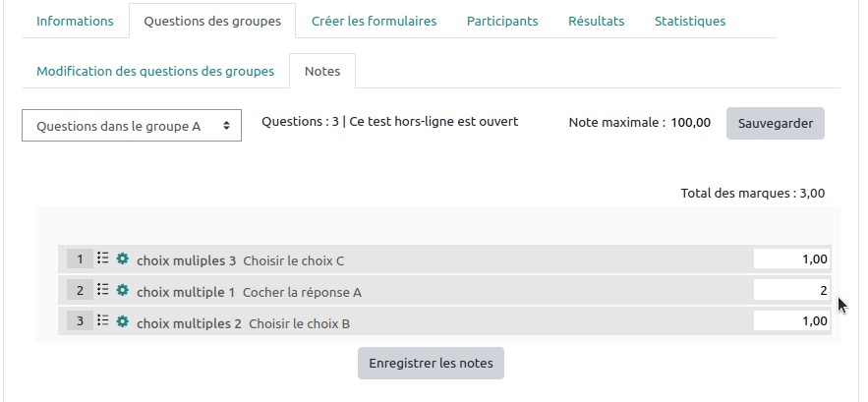
Task: Click gear icon for choix muliples 3
Action: (123, 259)
